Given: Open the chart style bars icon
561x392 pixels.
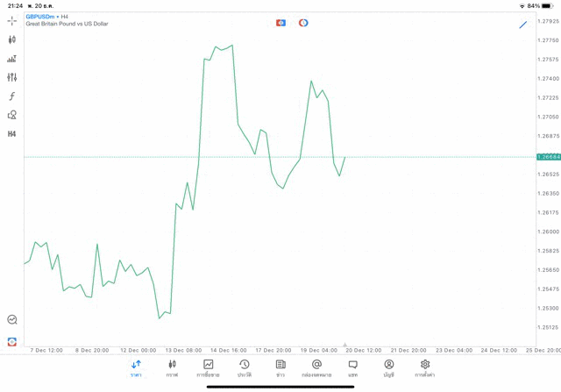Looking at the screenshot, I should pyautogui.click(x=12, y=59).
